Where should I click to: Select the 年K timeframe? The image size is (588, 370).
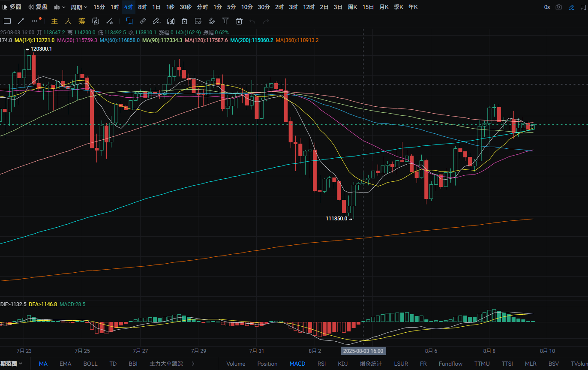pyautogui.click(x=413, y=7)
